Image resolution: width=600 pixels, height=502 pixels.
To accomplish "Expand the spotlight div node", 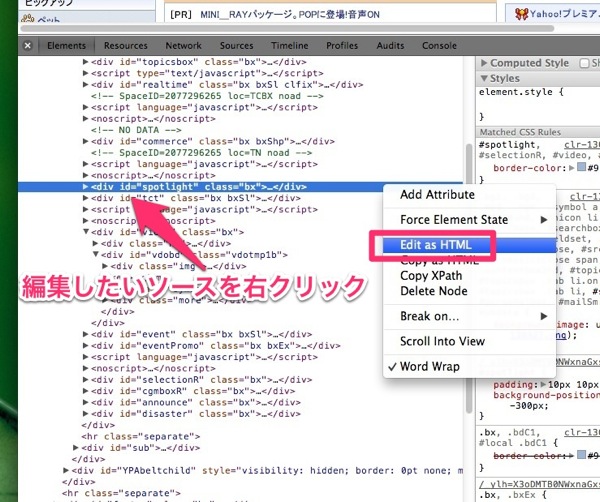I will 85,186.
